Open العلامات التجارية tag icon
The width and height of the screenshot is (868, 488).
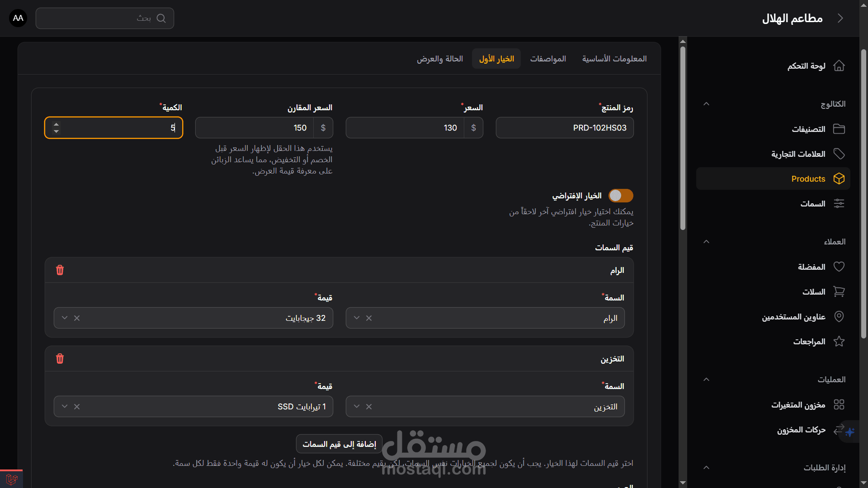(839, 154)
